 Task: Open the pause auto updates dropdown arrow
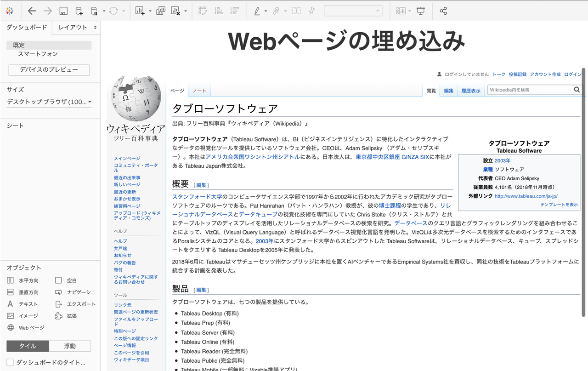coord(104,11)
